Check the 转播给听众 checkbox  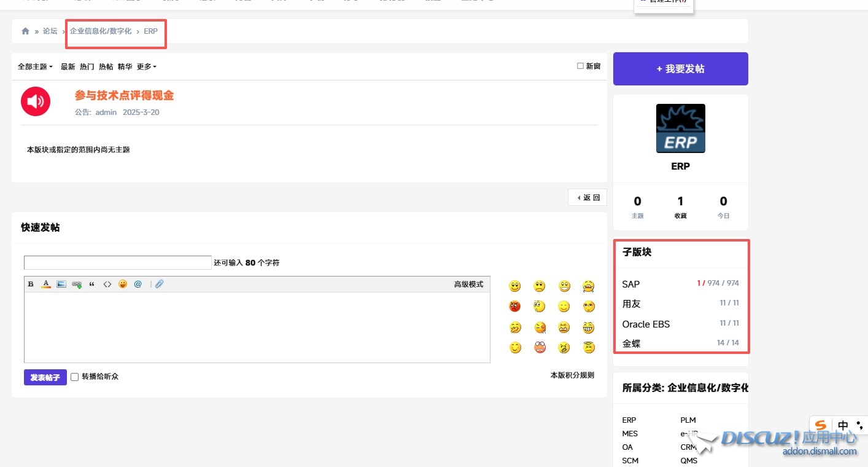(75, 377)
